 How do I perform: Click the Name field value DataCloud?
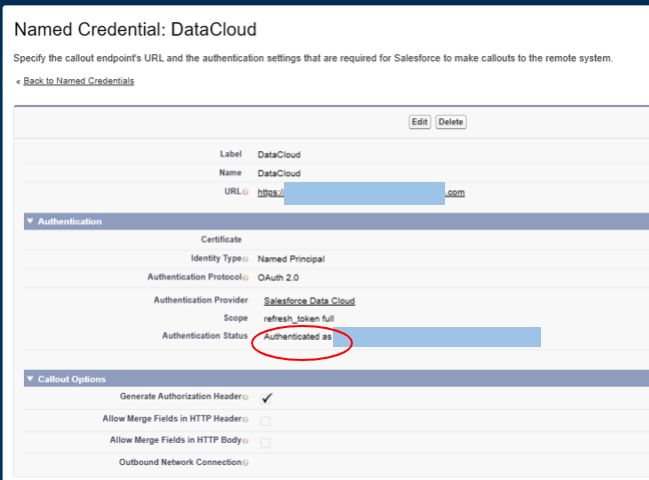point(279,173)
